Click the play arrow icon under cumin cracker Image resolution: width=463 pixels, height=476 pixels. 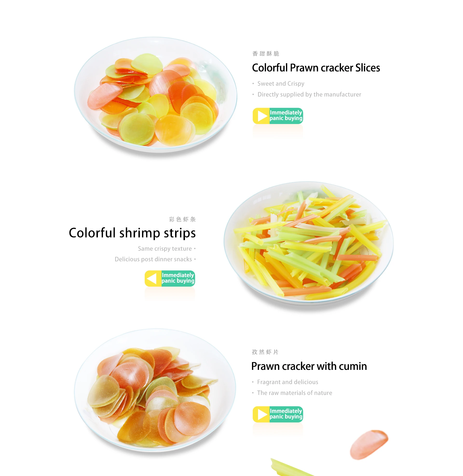point(262,414)
